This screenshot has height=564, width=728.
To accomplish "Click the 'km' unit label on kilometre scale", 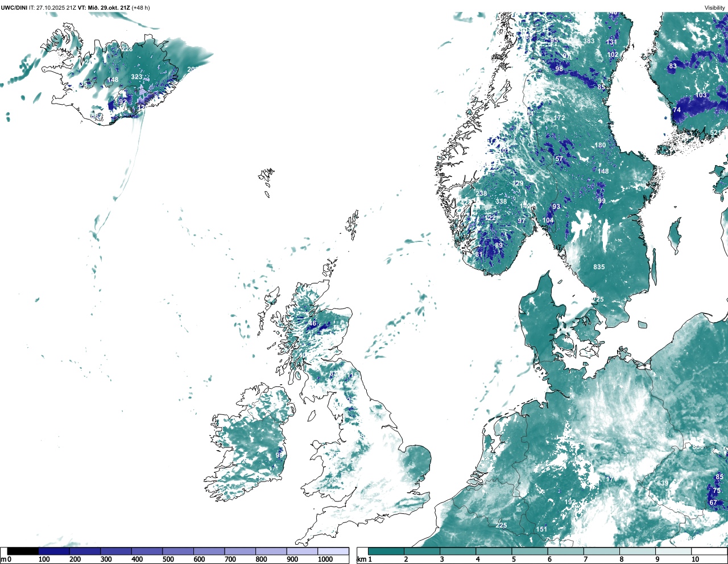I will pos(362,559).
